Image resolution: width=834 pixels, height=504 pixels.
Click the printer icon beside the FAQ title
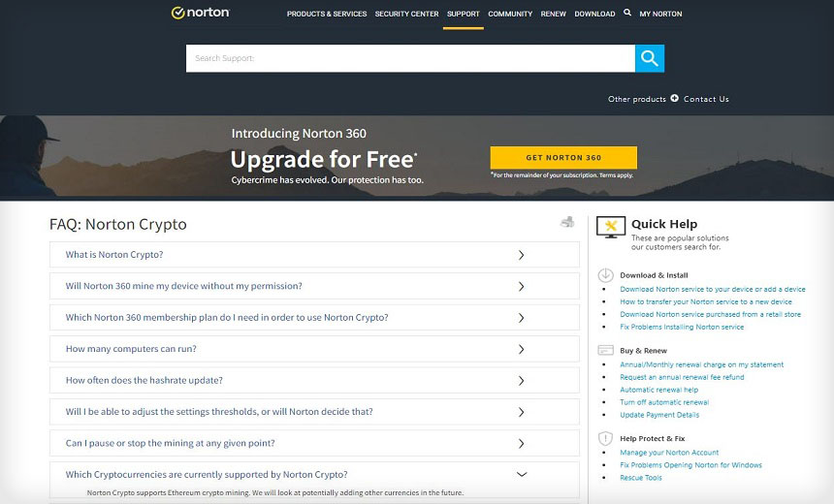click(567, 222)
